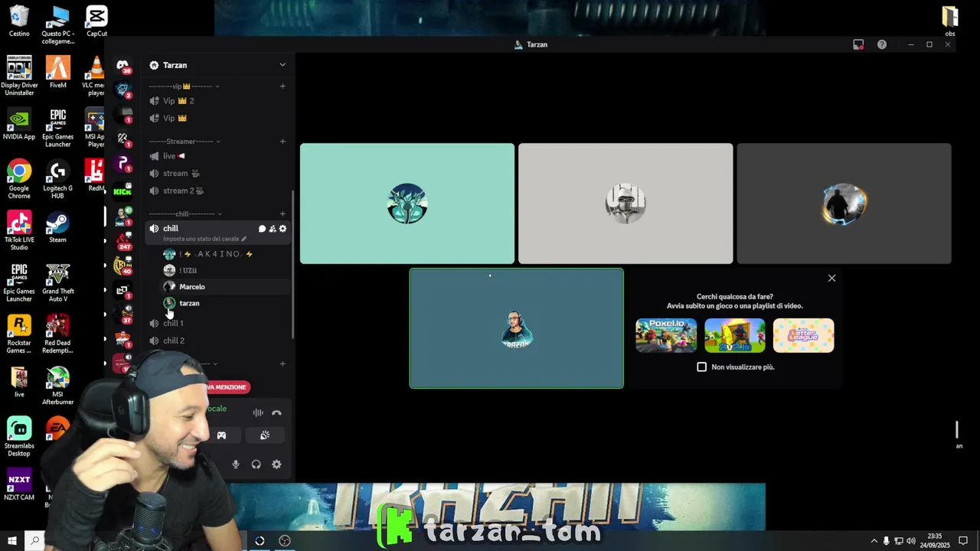This screenshot has width=980, height=551.
Task: Open Rockstar Games Launcher desktop icon
Action: pyautogui.click(x=19, y=334)
